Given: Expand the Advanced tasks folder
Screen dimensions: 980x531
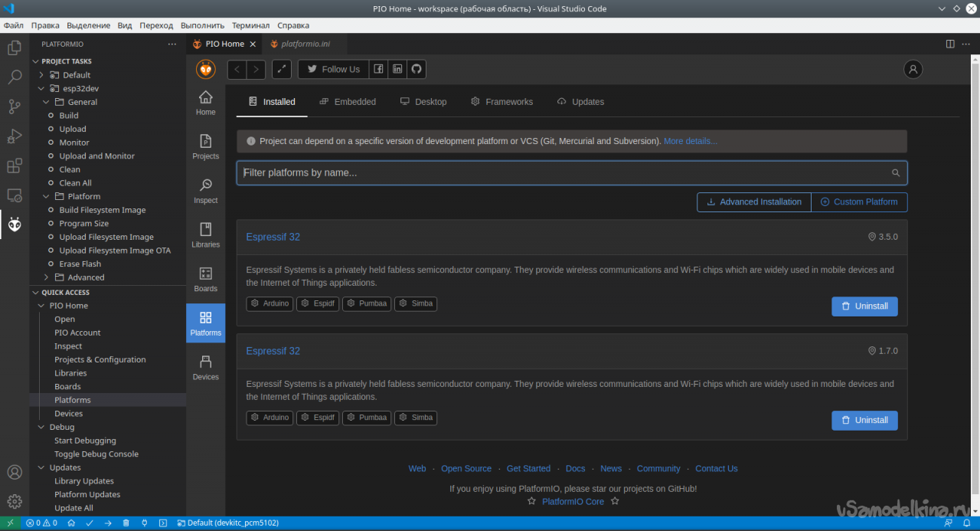Looking at the screenshot, I should (x=46, y=277).
